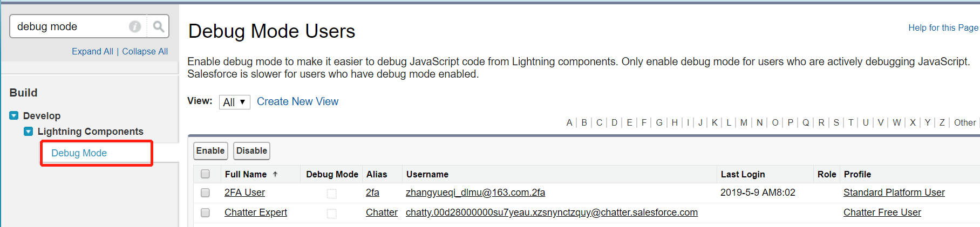Open the View dropdown set to All
This screenshot has width=980, height=227.
(234, 102)
